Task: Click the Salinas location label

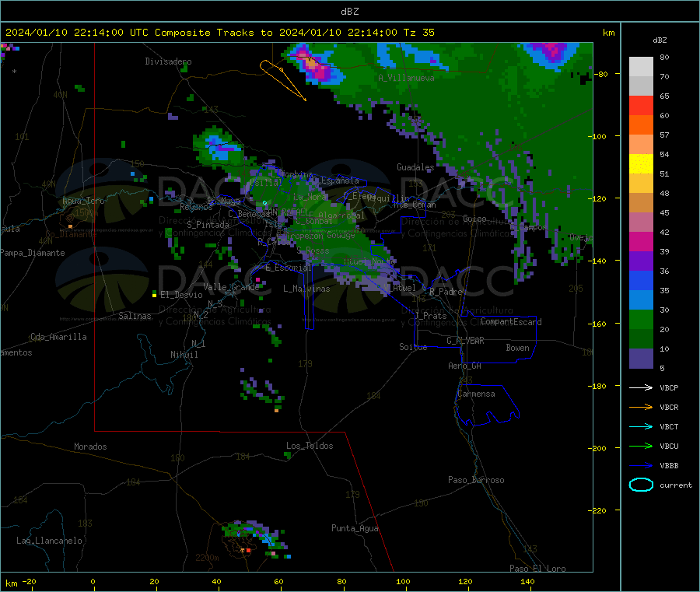Action: click(135, 316)
